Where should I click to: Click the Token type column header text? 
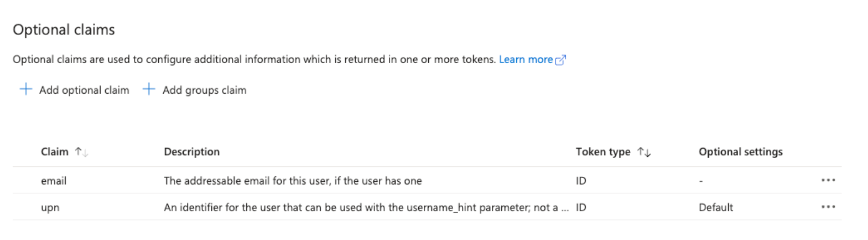(x=602, y=152)
